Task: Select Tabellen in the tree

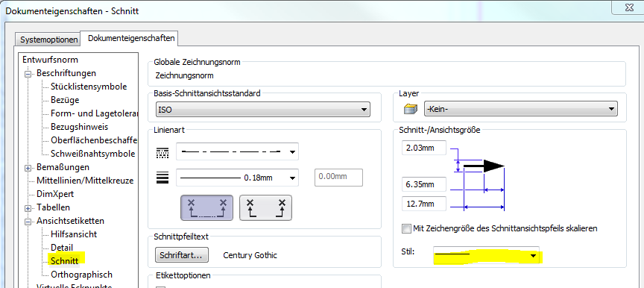Action: [x=53, y=207]
